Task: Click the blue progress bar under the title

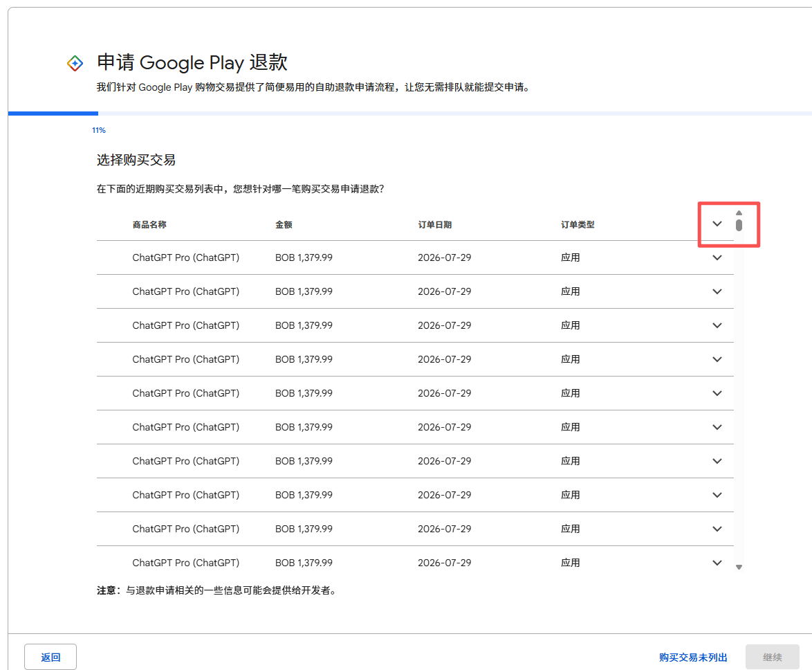Action: [53, 113]
